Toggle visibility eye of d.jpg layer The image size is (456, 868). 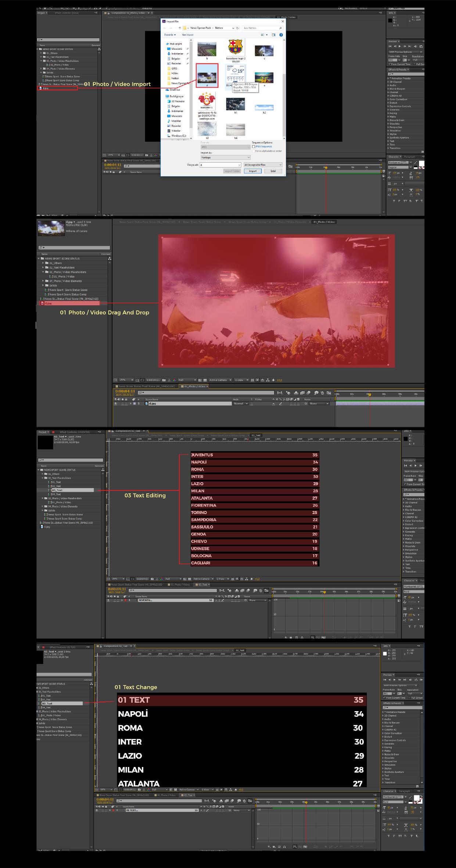click(x=116, y=403)
